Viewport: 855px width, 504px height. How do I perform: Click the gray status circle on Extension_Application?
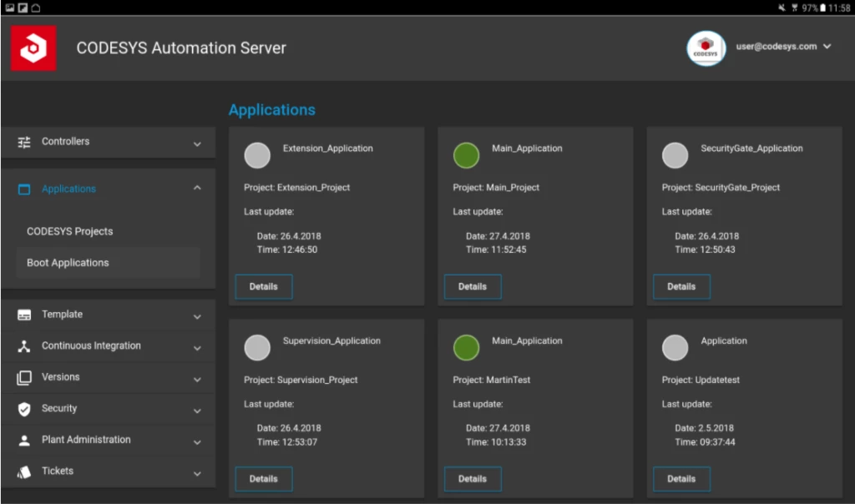pos(257,154)
